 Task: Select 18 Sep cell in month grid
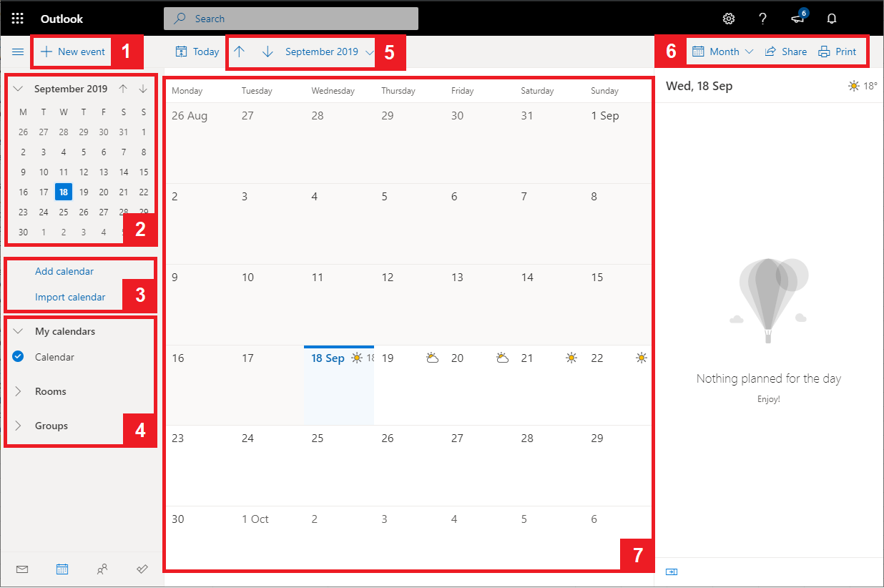[x=339, y=386]
